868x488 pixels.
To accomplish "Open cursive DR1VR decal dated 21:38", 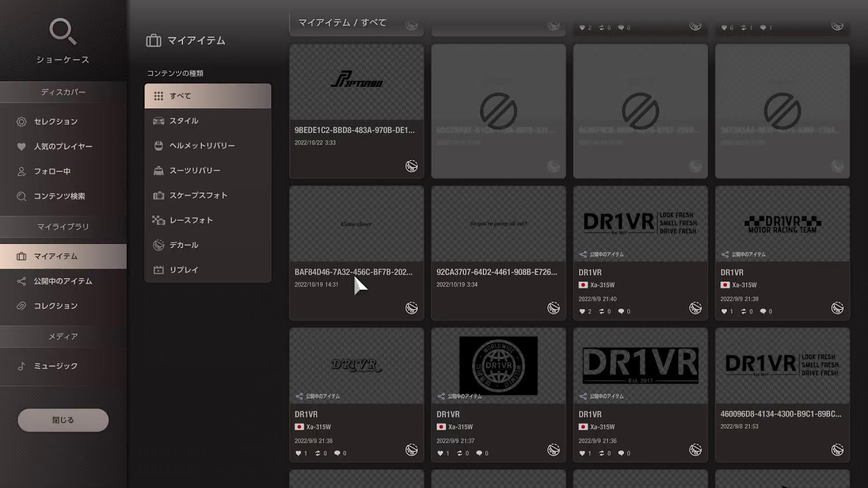I will 357,366.
